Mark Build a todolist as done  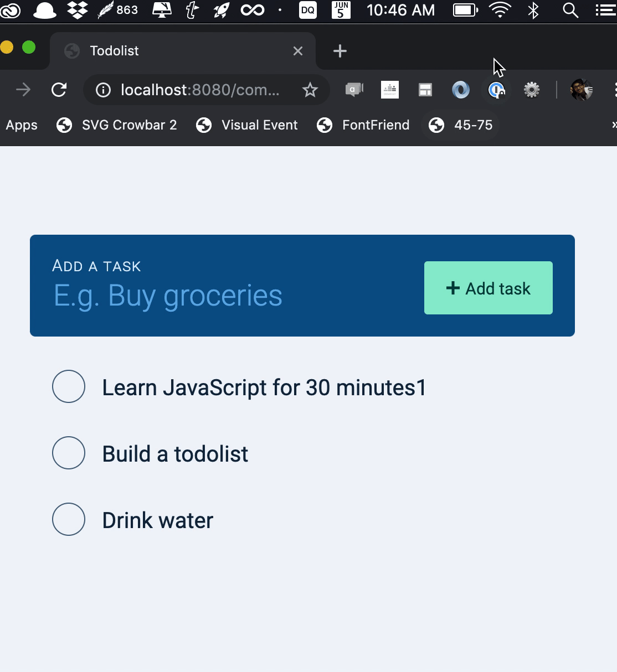(69, 453)
